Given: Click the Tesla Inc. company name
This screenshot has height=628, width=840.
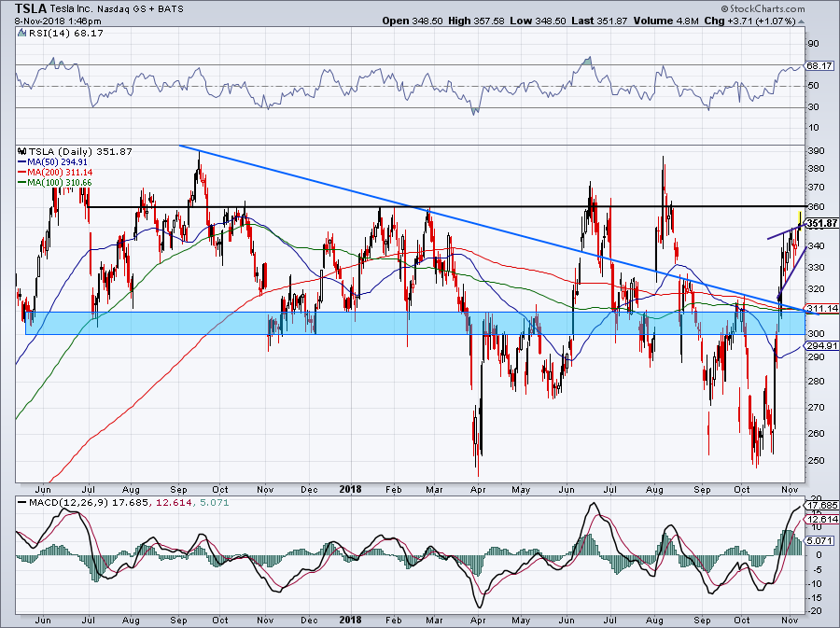Looking at the screenshot, I should (x=72, y=9).
